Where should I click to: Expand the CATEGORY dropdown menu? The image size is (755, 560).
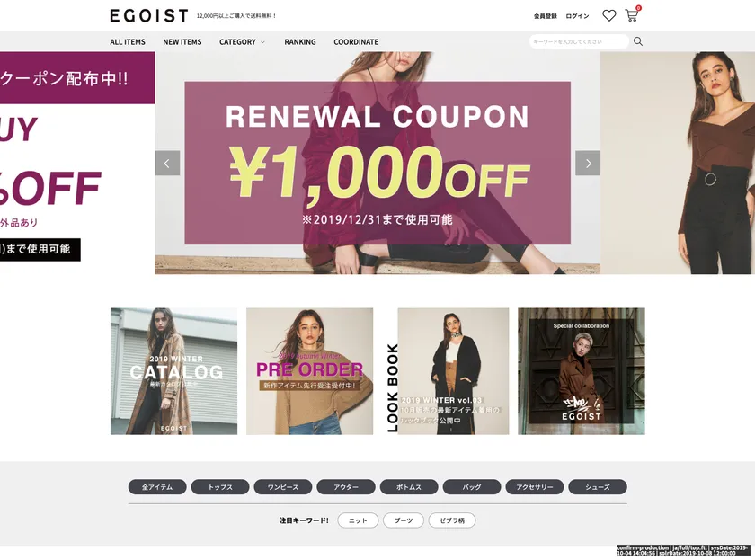coord(242,42)
